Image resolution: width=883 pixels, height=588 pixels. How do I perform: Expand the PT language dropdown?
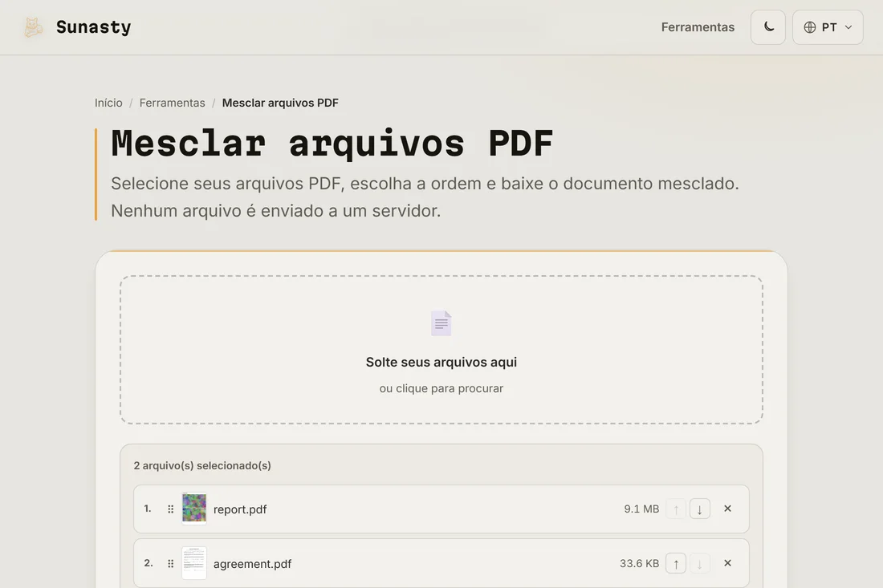pyautogui.click(x=828, y=27)
